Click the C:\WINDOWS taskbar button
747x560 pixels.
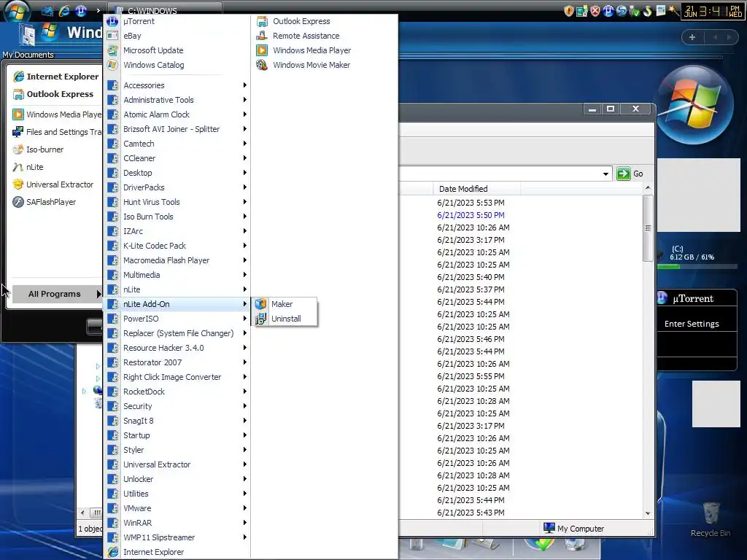tap(165, 9)
